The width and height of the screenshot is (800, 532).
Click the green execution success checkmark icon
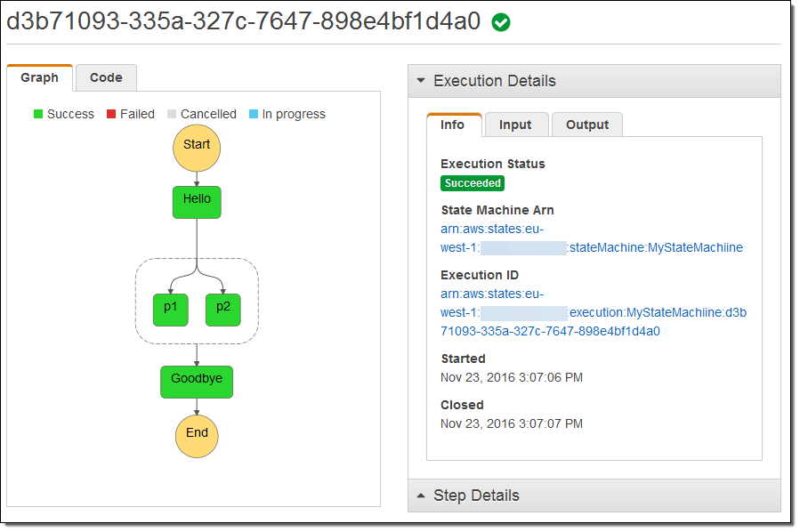501,23
